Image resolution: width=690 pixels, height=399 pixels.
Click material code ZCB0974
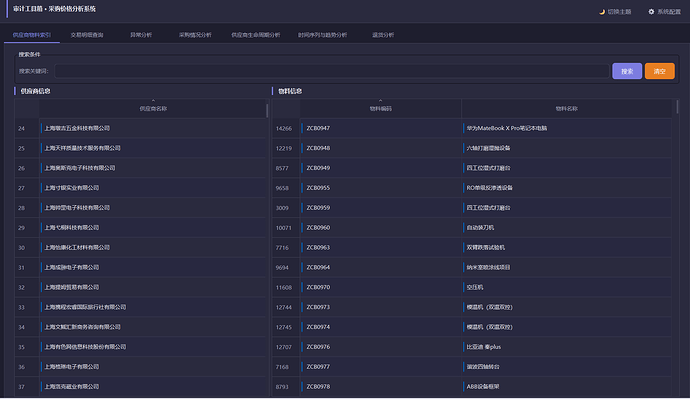pos(318,327)
